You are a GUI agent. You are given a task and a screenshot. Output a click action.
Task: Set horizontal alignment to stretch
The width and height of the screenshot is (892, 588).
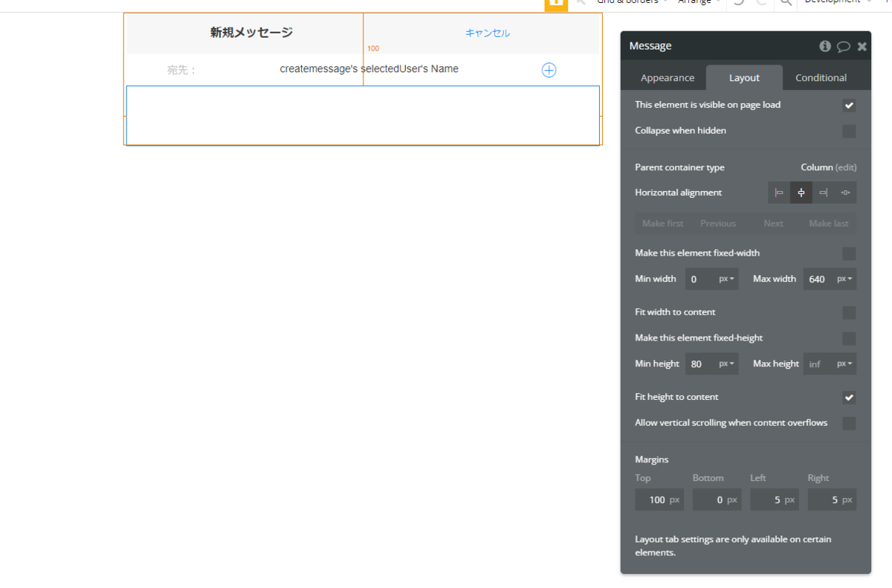tap(845, 193)
